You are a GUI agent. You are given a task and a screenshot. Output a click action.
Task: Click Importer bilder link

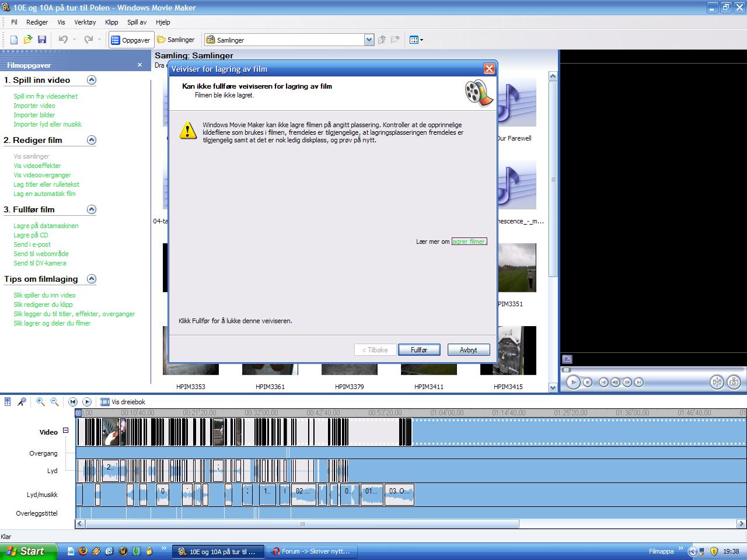point(34,115)
